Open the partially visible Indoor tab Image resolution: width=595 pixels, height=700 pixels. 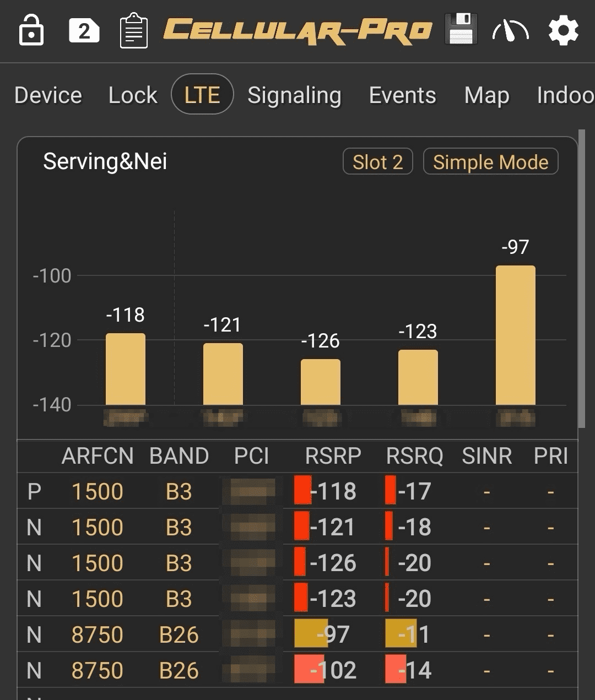pos(566,95)
